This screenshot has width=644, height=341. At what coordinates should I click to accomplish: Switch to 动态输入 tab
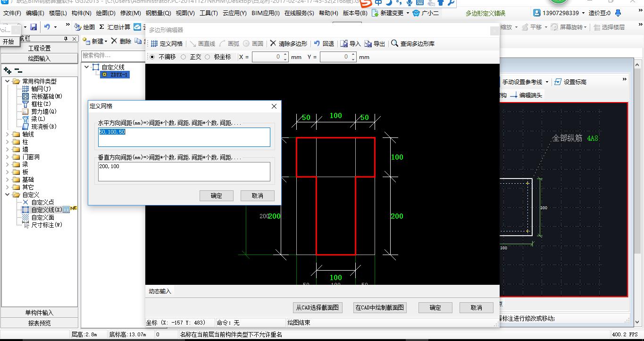pos(160,291)
